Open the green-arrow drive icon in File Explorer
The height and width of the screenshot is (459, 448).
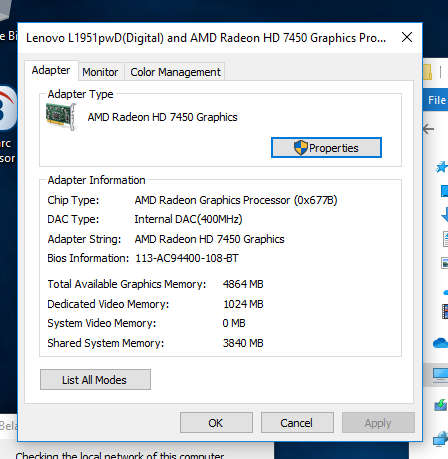pos(441,405)
